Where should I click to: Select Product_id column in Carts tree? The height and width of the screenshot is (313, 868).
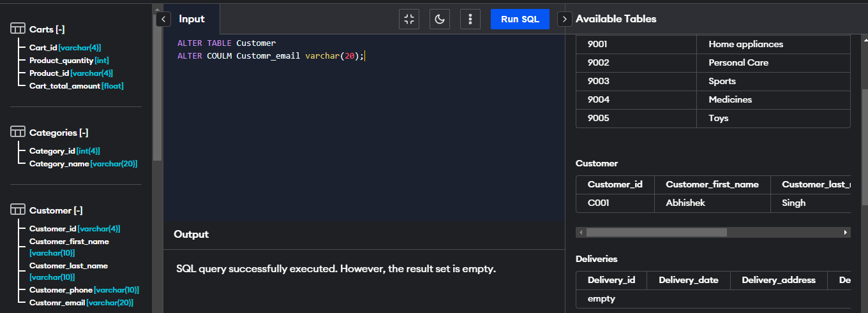(71, 73)
